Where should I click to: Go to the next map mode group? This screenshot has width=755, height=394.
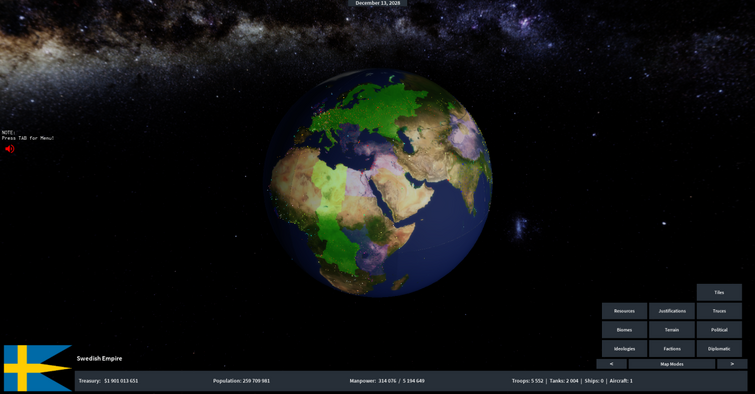732,364
